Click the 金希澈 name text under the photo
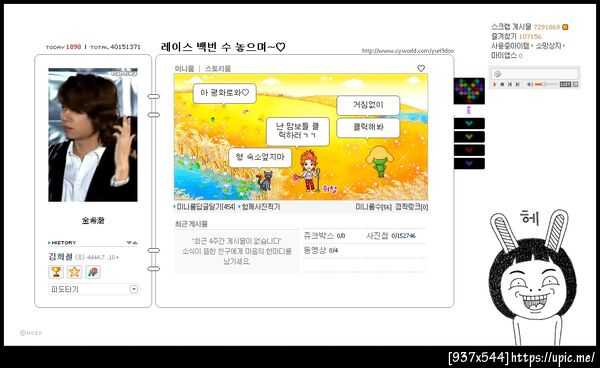Screen dimensions: 600x368 (93, 221)
